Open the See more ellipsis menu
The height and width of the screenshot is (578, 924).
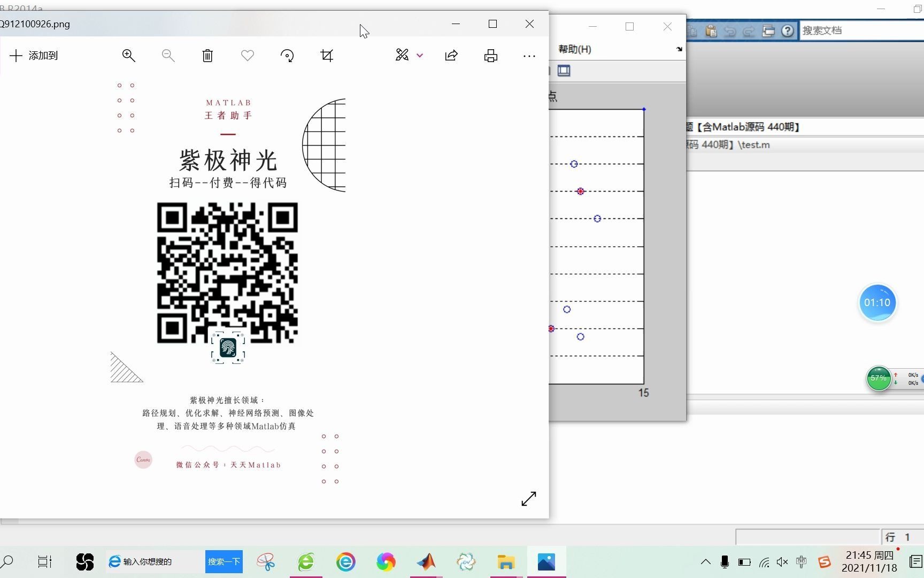(x=529, y=56)
